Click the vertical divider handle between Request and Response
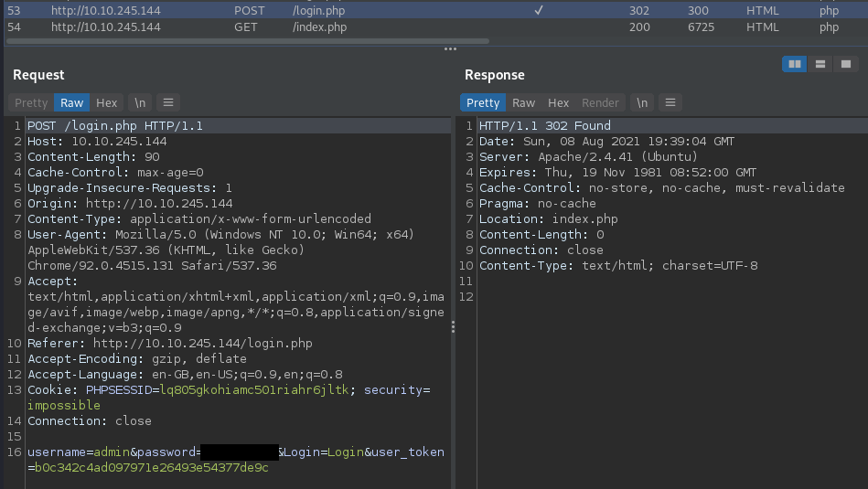The height and width of the screenshot is (489, 868). click(453, 327)
